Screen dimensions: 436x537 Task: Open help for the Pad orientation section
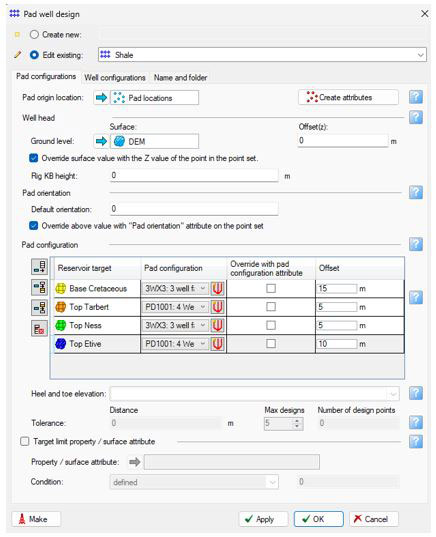pos(415,192)
